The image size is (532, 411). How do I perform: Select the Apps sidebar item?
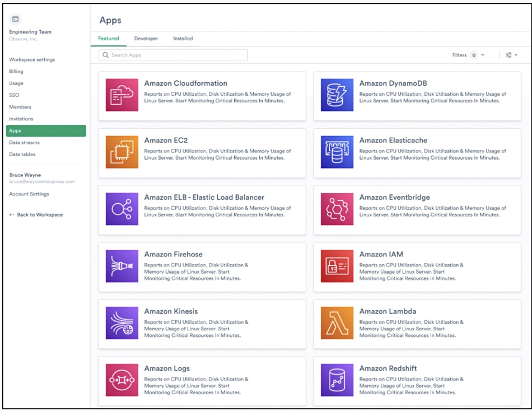pos(46,130)
